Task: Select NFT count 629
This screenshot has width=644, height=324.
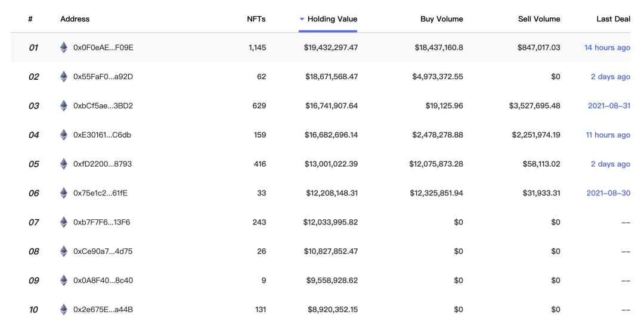Action: click(259, 106)
